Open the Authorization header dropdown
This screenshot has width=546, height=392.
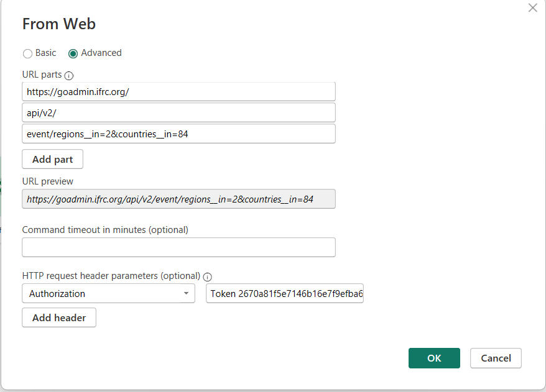pyautogui.click(x=108, y=294)
